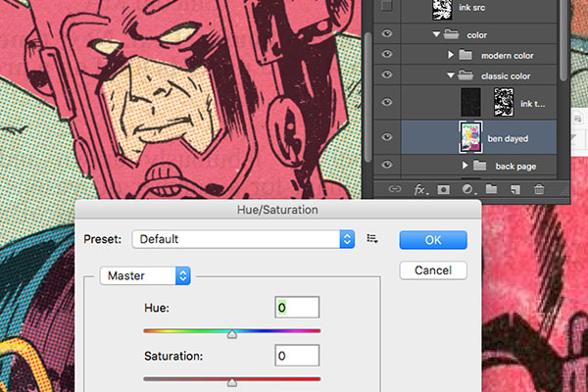The width and height of the screenshot is (588, 392).
Task: Click the ink t... layer mask thumbnail
Action: pyautogui.click(x=504, y=102)
